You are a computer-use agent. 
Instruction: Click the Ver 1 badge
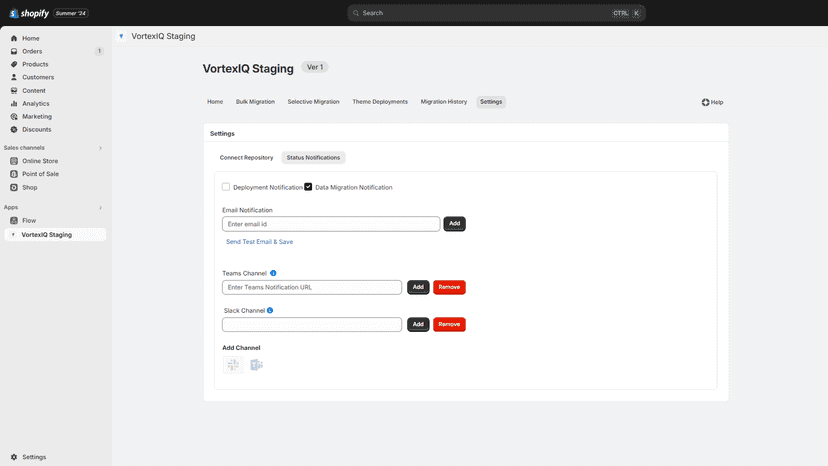[x=315, y=67]
